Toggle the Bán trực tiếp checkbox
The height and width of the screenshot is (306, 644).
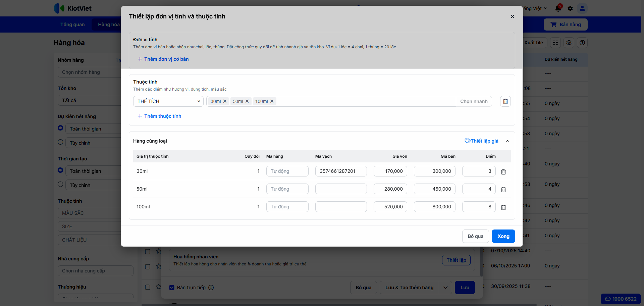coord(172,288)
